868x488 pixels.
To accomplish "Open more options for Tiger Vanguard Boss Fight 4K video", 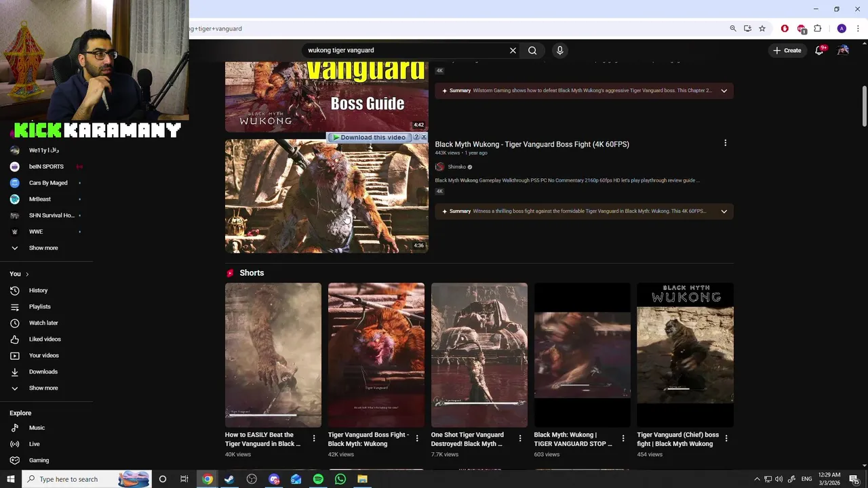I will [x=725, y=143].
